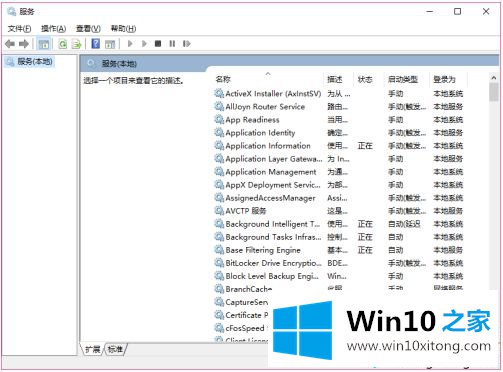Open the 帮助(H) menu
The image size is (503, 372).
pos(123,29)
